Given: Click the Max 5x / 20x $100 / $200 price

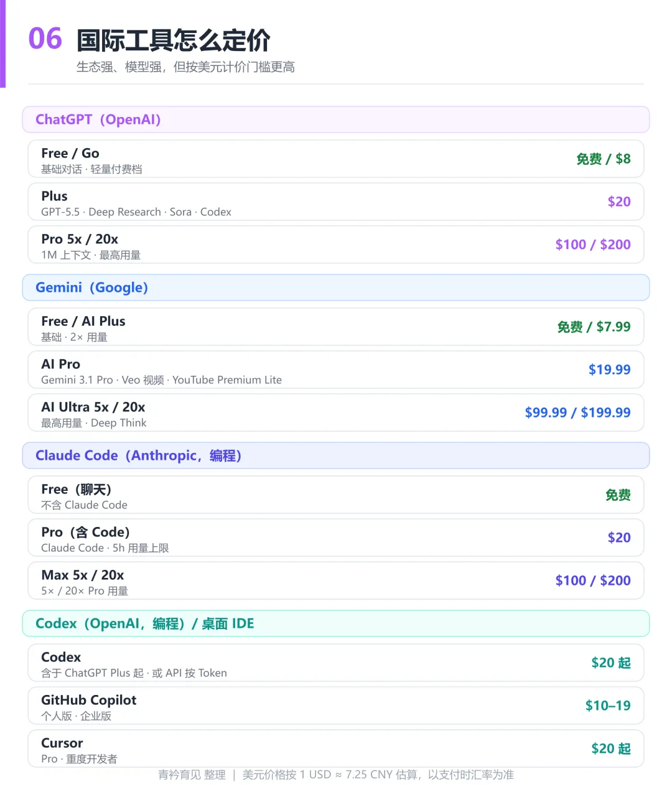Looking at the screenshot, I should (x=593, y=580).
